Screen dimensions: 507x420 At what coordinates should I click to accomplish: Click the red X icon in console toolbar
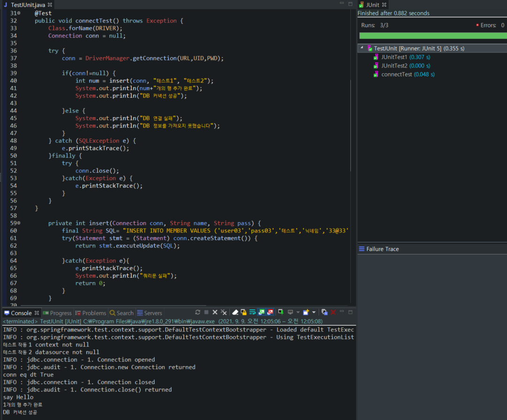tap(333, 312)
